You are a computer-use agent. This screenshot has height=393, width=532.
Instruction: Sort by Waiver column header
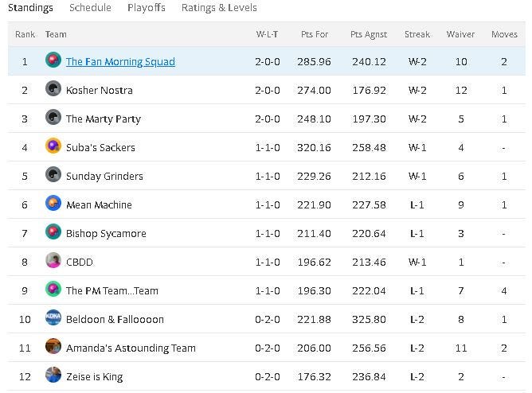point(461,35)
